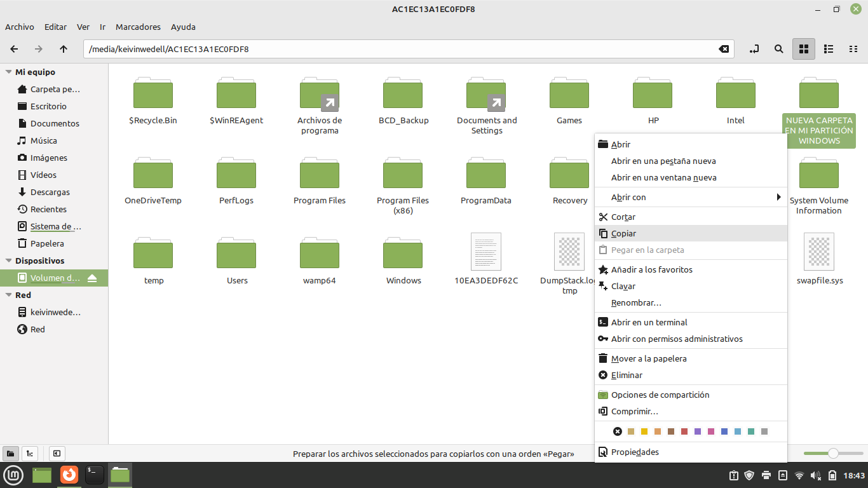
Task: Open search in the file manager
Action: pos(778,49)
